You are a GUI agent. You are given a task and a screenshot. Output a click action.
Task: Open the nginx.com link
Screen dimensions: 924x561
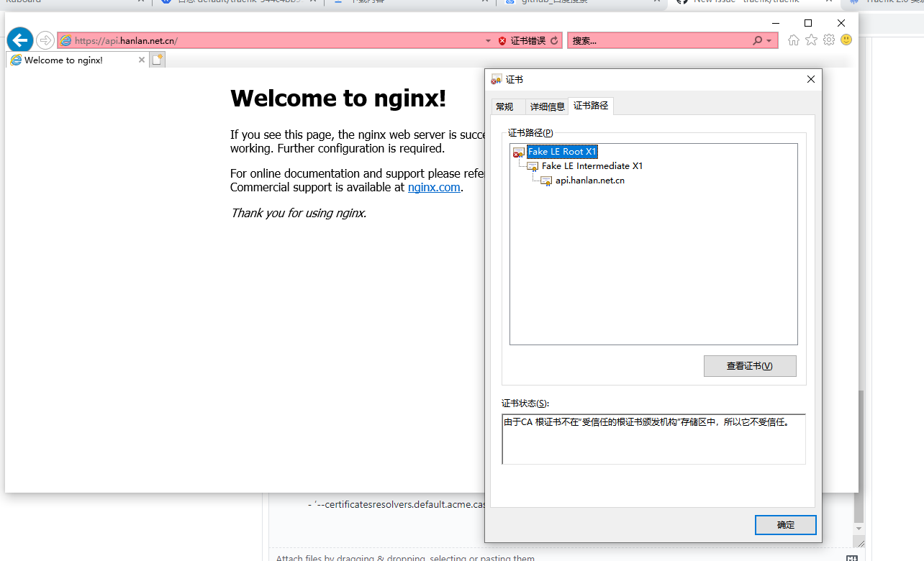[x=434, y=188]
